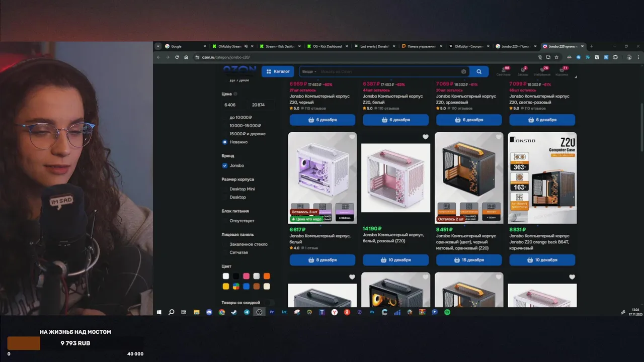Open the white-pink Jonsbo case thumbnail
The image size is (644, 362).
[x=395, y=177]
